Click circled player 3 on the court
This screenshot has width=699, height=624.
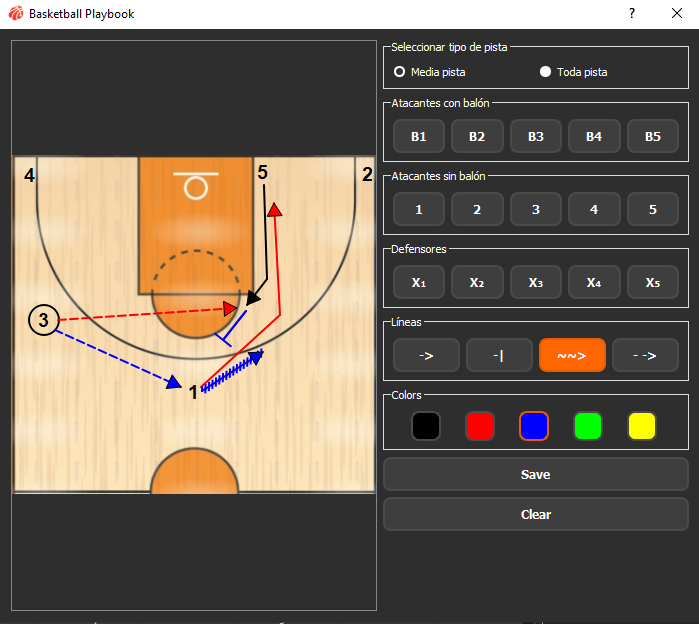[43, 320]
